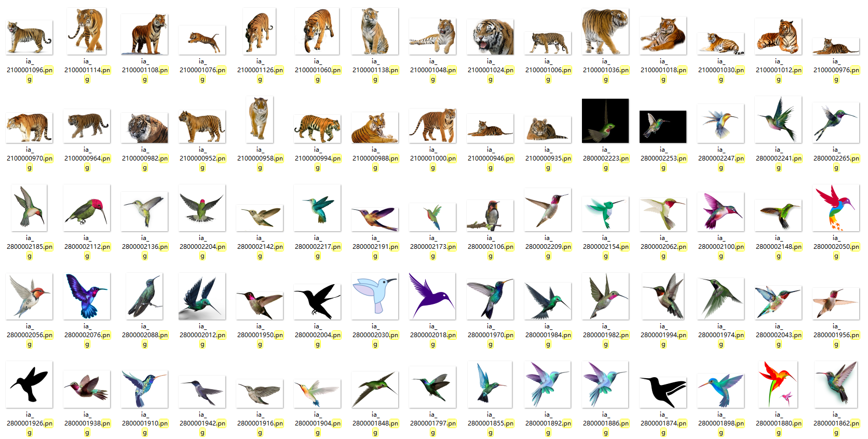Select the label ia_2100000964.png
Screen dimensions: 868x439
pyautogui.click(x=87, y=158)
